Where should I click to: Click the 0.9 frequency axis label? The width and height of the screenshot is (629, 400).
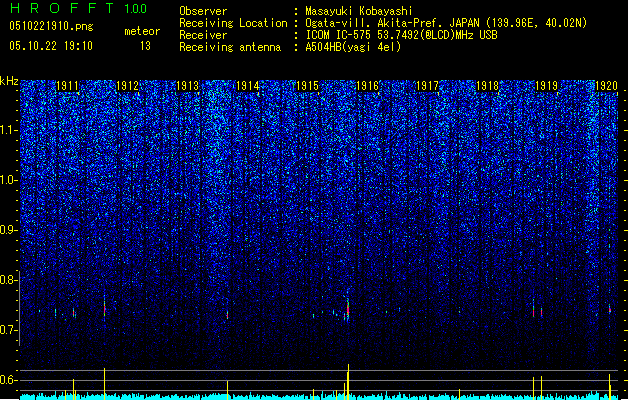9,230
